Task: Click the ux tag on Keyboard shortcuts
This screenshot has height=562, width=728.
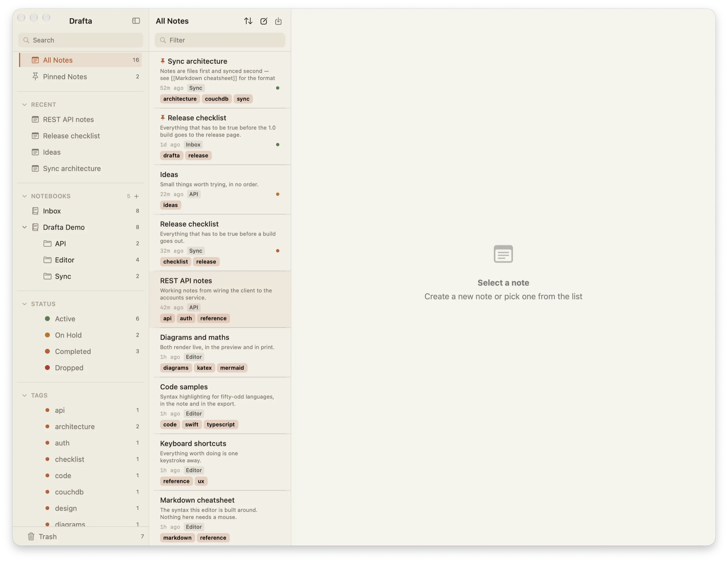Action: pos(201,481)
